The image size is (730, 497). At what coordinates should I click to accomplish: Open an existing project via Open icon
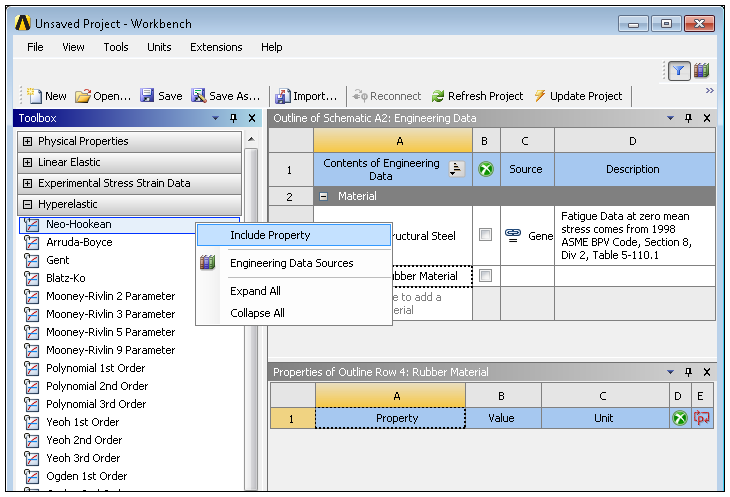(x=83, y=96)
